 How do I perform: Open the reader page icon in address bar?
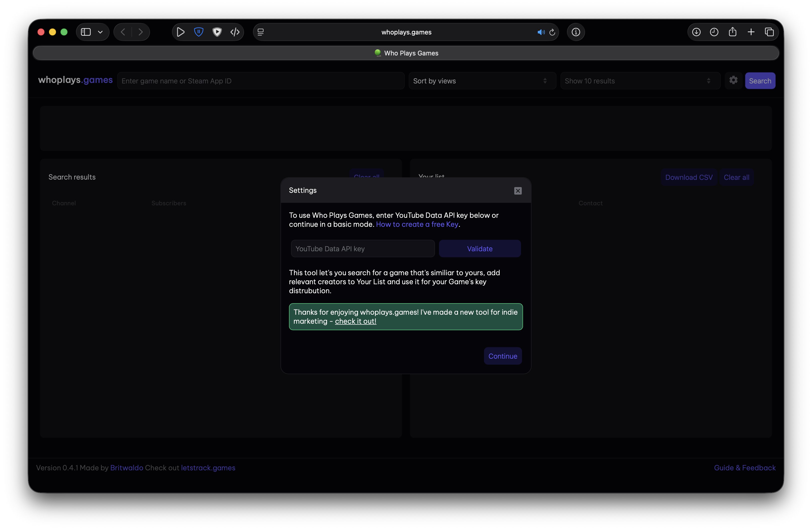pyautogui.click(x=261, y=32)
